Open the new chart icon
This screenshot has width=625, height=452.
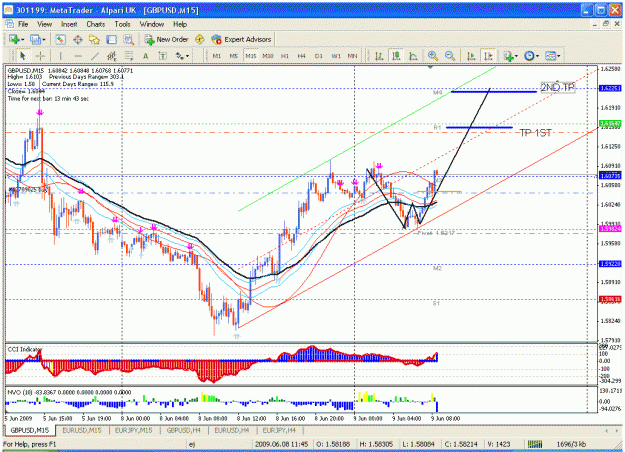pos(14,39)
